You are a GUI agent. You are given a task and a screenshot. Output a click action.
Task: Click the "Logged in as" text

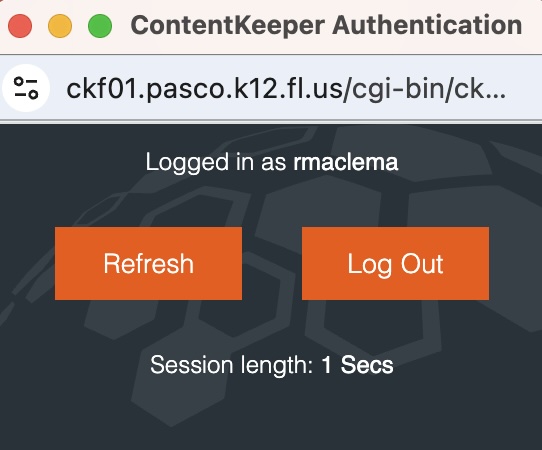click(x=216, y=162)
